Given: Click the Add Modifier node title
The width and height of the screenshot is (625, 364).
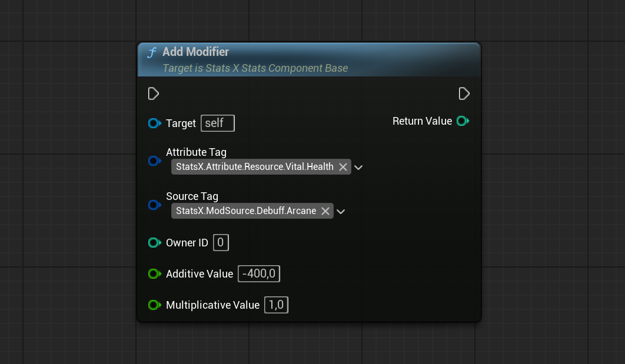Looking at the screenshot, I should pos(196,52).
